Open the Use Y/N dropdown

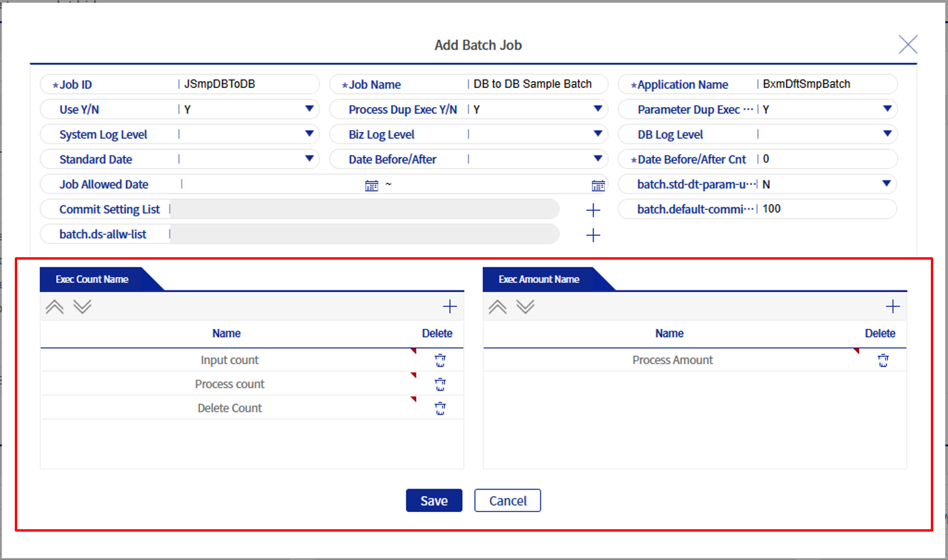click(309, 109)
